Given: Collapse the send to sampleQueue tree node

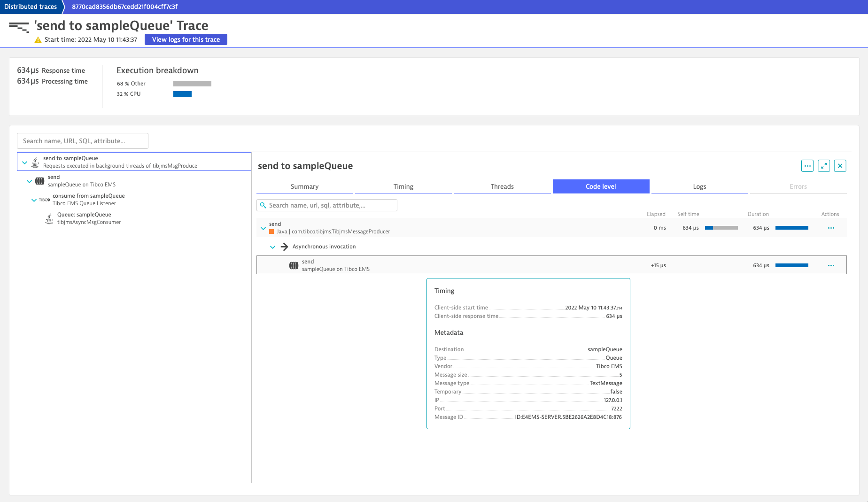Looking at the screenshot, I should (x=25, y=162).
